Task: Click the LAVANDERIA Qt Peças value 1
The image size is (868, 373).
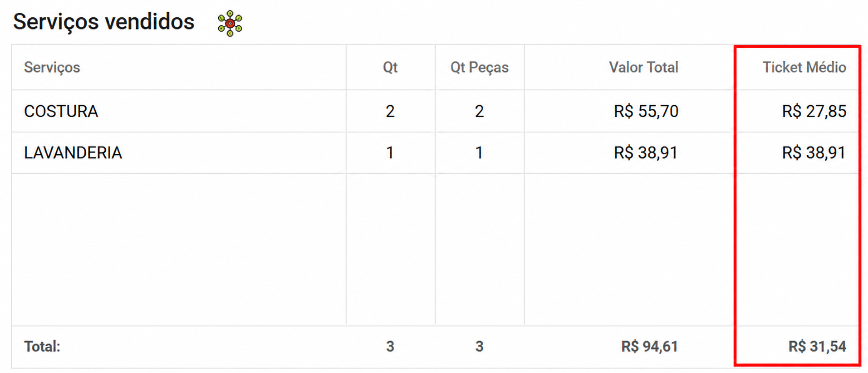Action: coord(479,153)
